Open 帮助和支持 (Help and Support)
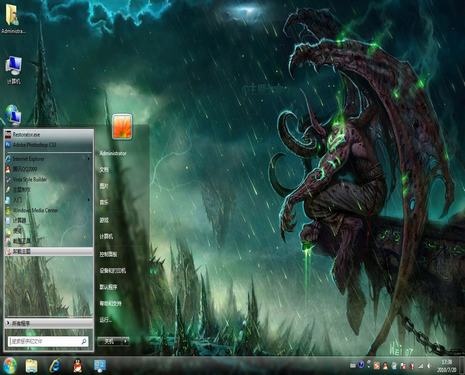Screen dimensions: 465x375 (111, 303)
